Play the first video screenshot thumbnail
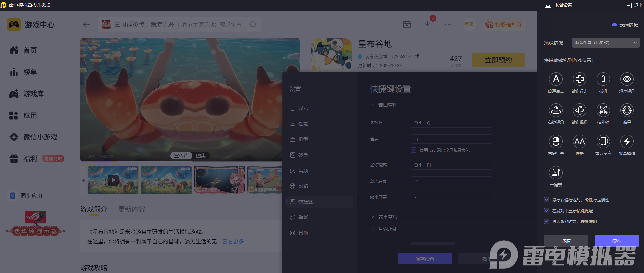This screenshot has height=273, width=644. 113,180
